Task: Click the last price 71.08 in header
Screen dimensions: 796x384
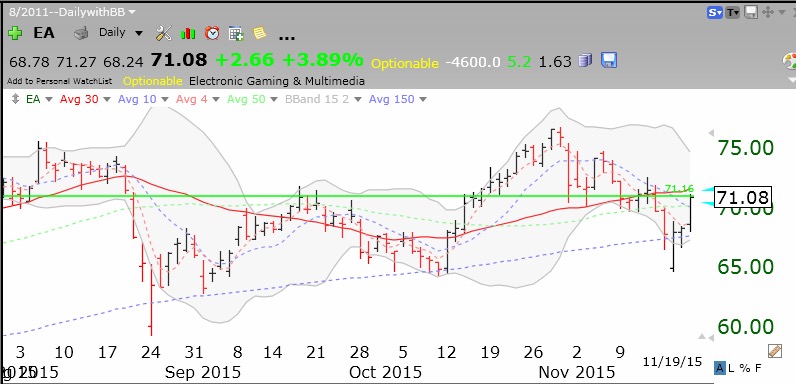Action: click(178, 60)
